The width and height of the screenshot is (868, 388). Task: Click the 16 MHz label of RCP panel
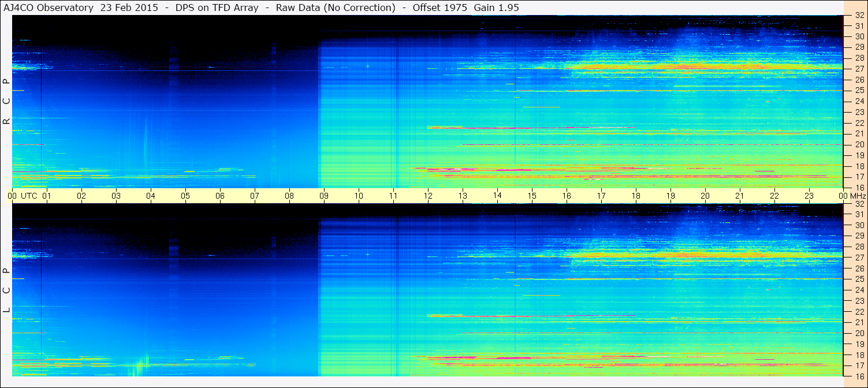(859, 187)
